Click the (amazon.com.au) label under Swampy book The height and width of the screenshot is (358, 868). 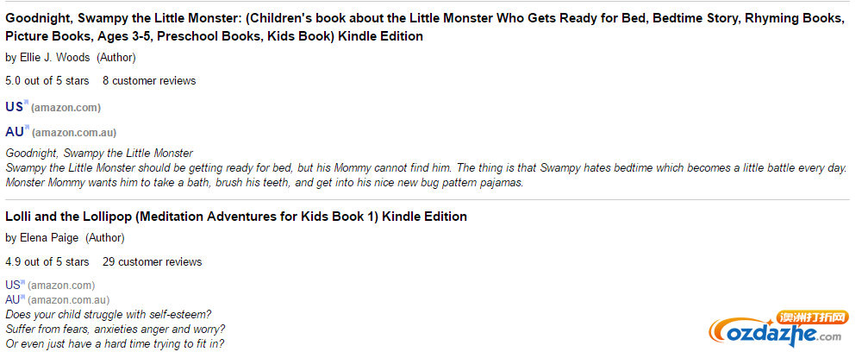point(74,133)
